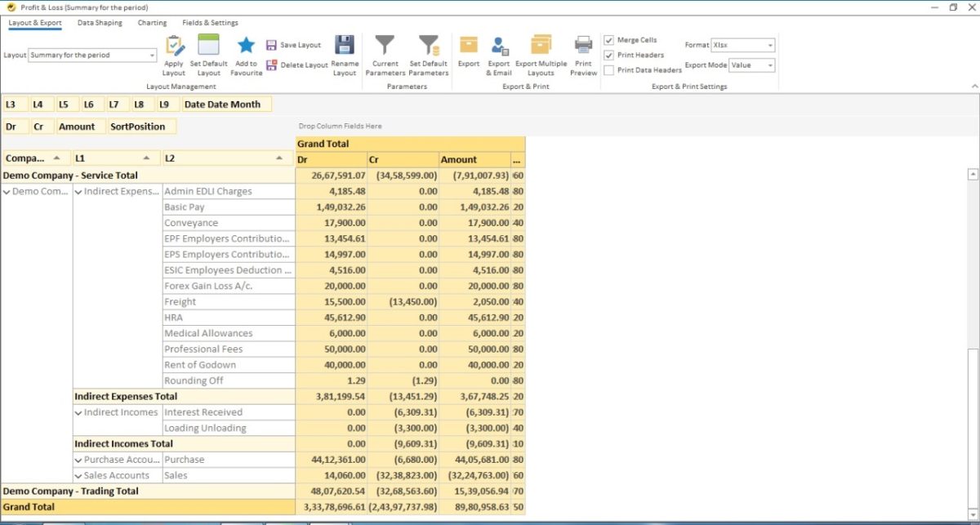Click the Export icon
The width and height of the screenshot is (980, 525).
click(469, 47)
